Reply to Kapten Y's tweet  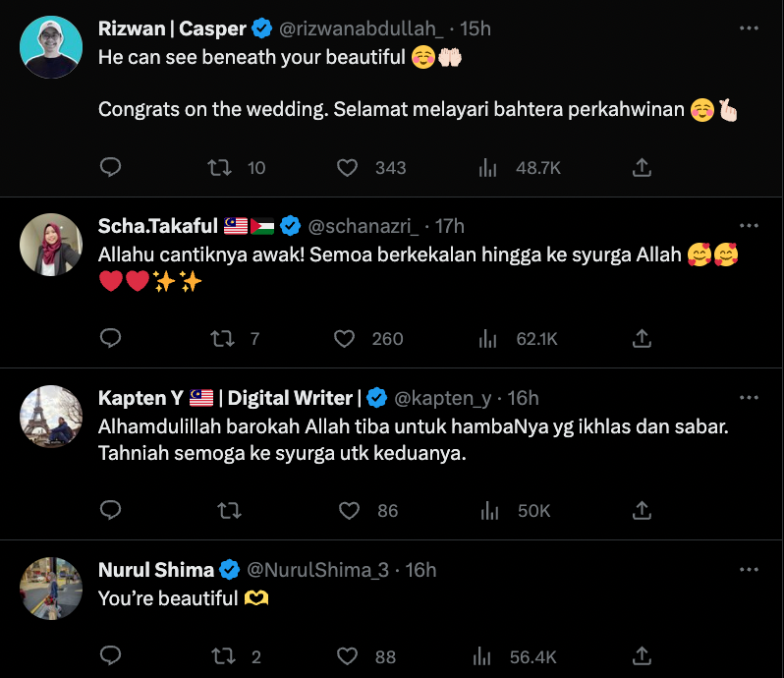[111, 510]
